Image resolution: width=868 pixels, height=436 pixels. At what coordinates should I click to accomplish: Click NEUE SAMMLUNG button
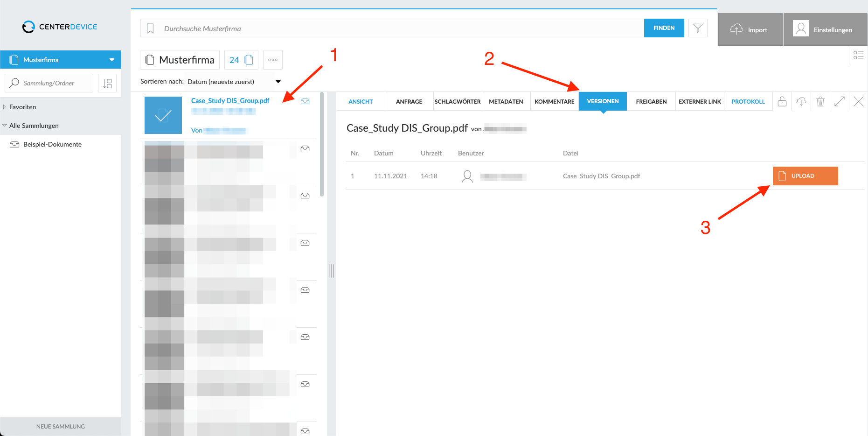tap(61, 426)
